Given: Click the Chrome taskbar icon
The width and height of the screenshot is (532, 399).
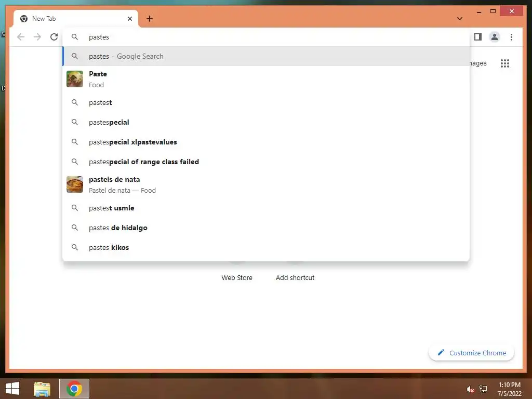Looking at the screenshot, I should (74, 389).
